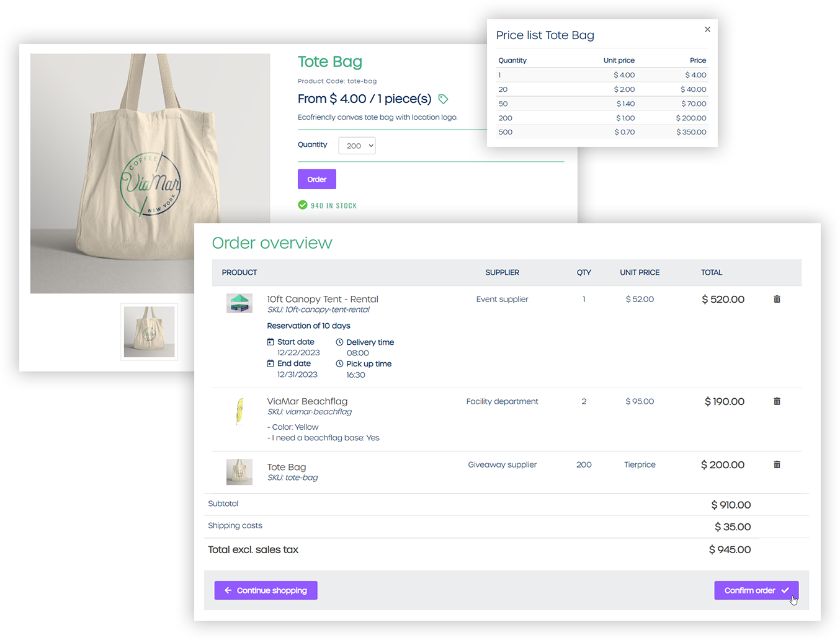Open the price tag icon beside the price
The height and width of the screenshot is (640, 840).
coord(443,99)
